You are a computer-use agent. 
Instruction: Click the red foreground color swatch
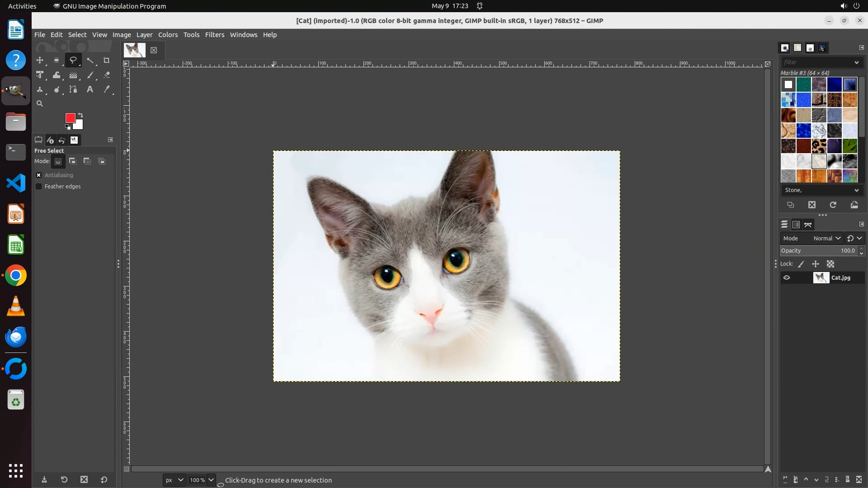coord(70,117)
